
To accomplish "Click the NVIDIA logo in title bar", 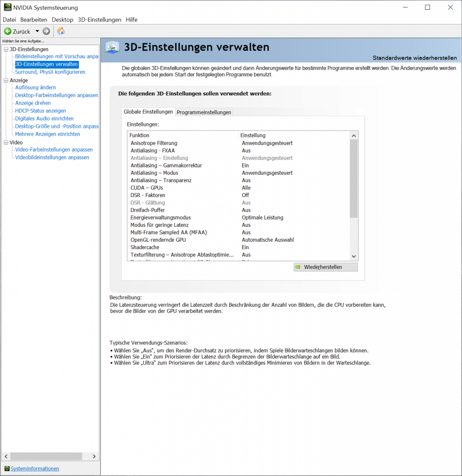I will coord(7,7).
